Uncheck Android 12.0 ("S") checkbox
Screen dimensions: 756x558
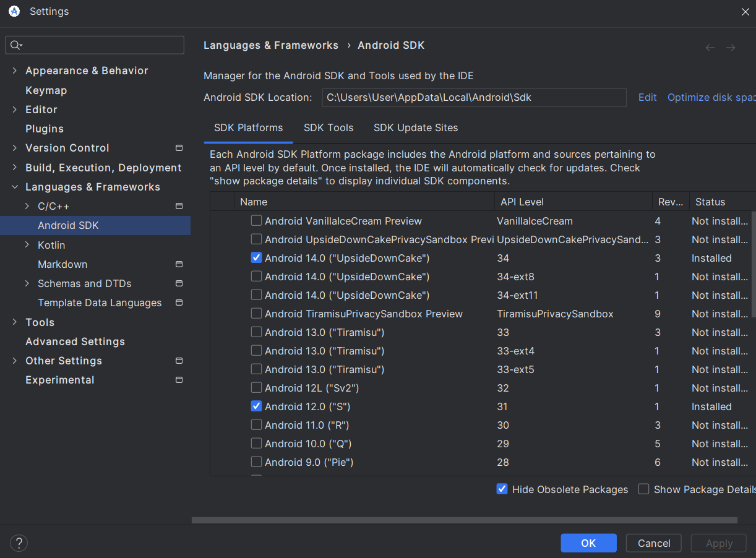pyautogui.click(x=256, y=406)
